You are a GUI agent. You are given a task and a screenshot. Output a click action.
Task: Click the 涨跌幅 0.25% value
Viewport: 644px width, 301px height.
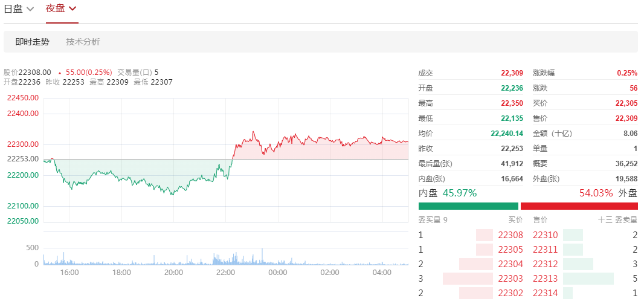[627, 73]
